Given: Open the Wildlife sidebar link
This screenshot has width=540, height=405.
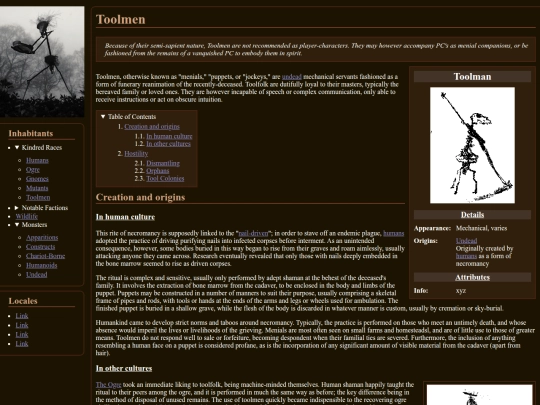Looking at the screenshot, I should tap(27, 216).
